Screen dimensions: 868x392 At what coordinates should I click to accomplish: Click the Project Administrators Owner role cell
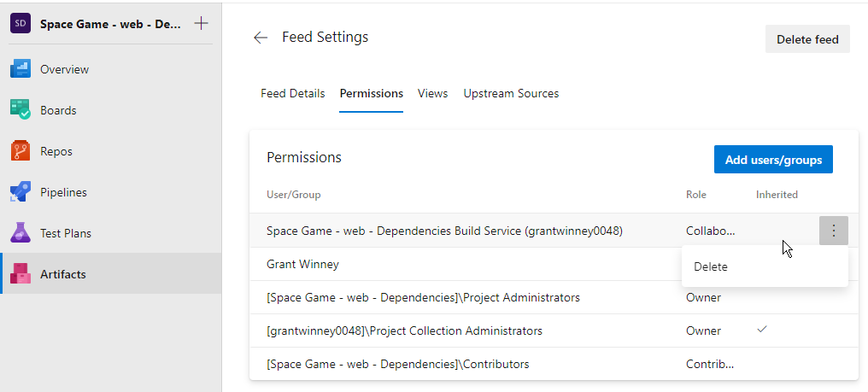point(703,297)
